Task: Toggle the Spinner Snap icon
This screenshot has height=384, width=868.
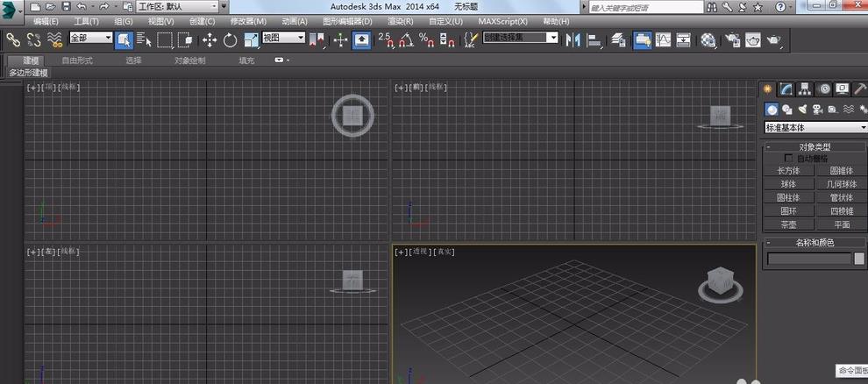Action: click(x=447, y=39)
